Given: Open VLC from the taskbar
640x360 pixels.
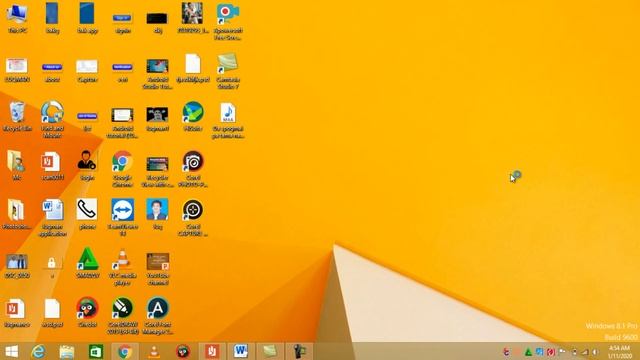Looking at the screenshot, I should (154, 351).
